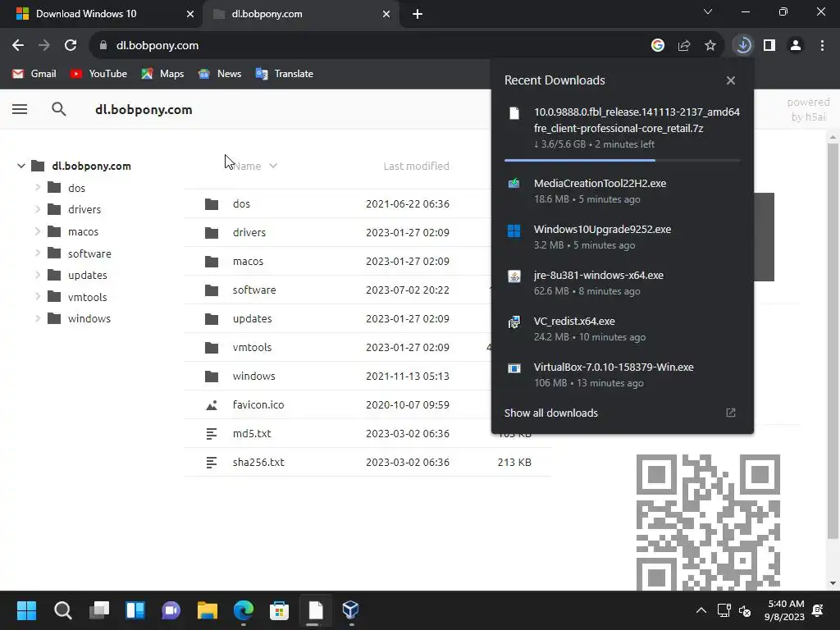Open the VC_redist.x64.exe download
Image resolution: width=840 pixels, height=630 pixels.
click(x=623, y=329)
